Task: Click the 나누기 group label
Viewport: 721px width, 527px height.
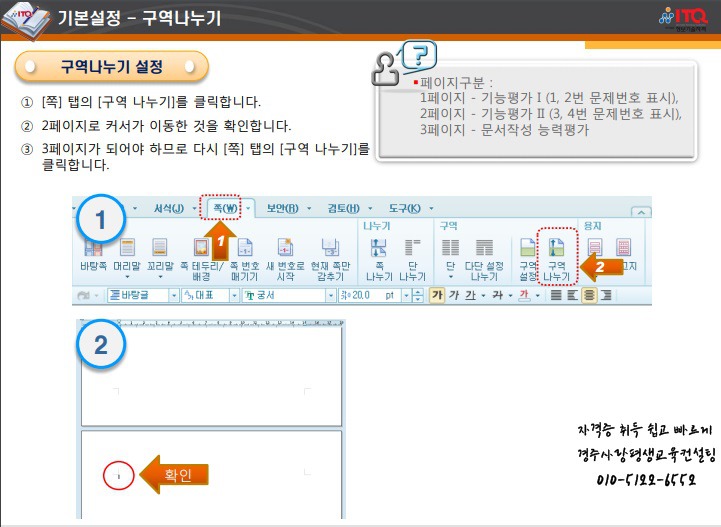Action: (x=377, y=226)
